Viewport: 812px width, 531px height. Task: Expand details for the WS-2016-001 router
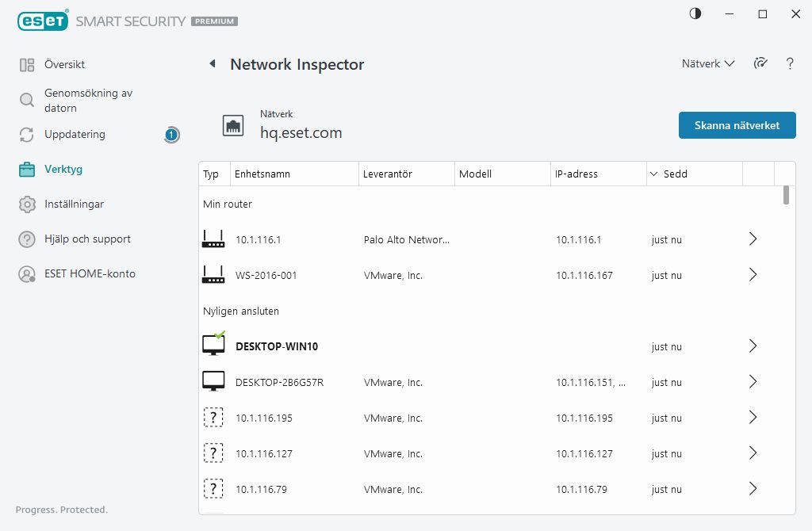(x=752, y=274)
